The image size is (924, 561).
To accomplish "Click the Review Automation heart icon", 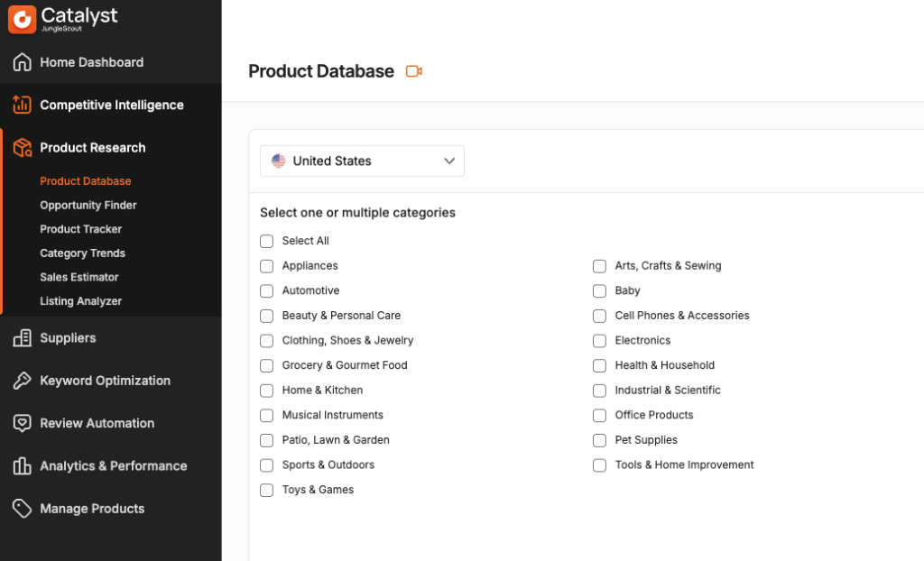I will [x=23, y=423].
